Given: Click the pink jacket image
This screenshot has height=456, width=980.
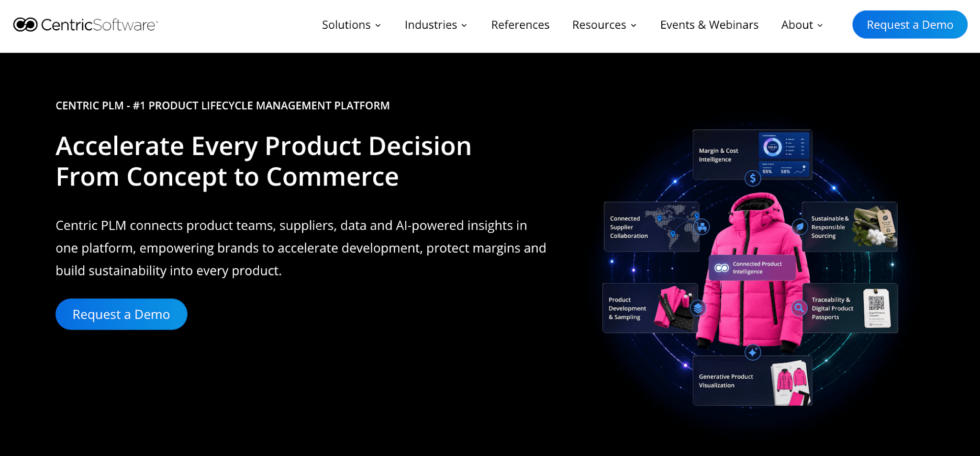Looking at the screenshot, I should click(753, 273).
